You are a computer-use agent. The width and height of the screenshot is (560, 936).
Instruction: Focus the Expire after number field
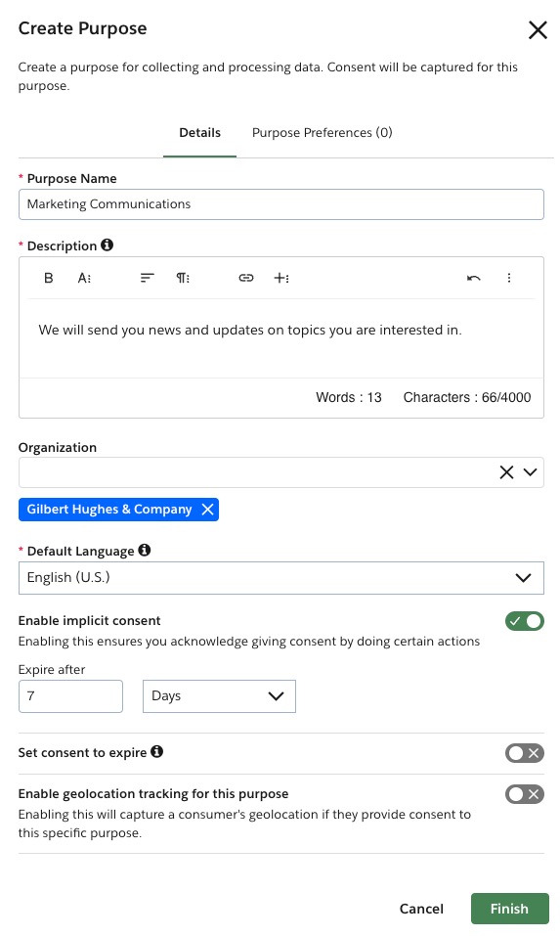pos(70,696)
